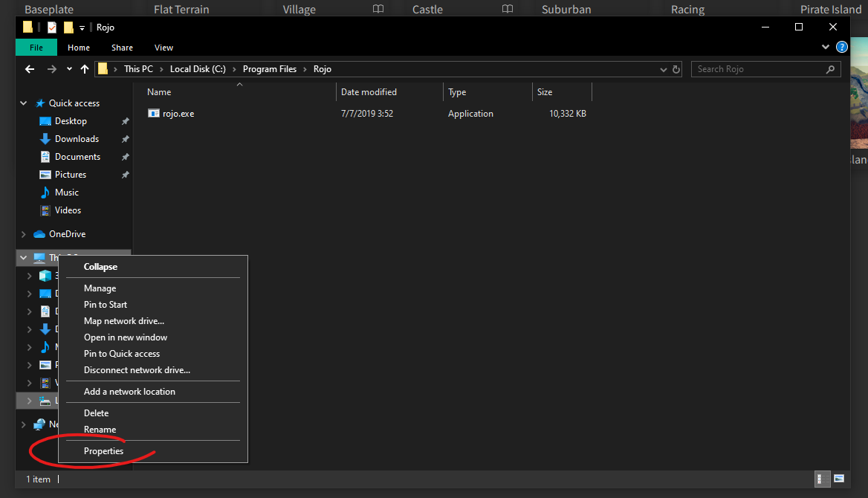Click the Videos icon under Quick access
Viewport: 868px width, 498px height.
[45, 210]
